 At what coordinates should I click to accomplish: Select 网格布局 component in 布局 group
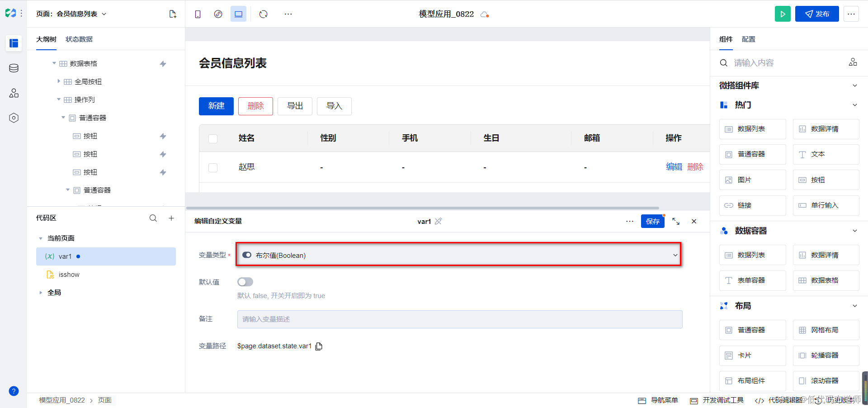[826, 330]
